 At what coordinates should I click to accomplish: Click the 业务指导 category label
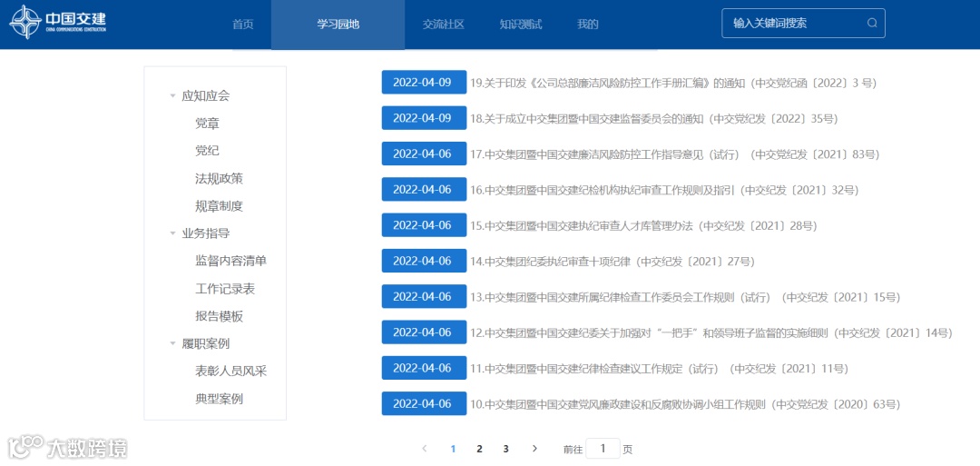[206, 234]
